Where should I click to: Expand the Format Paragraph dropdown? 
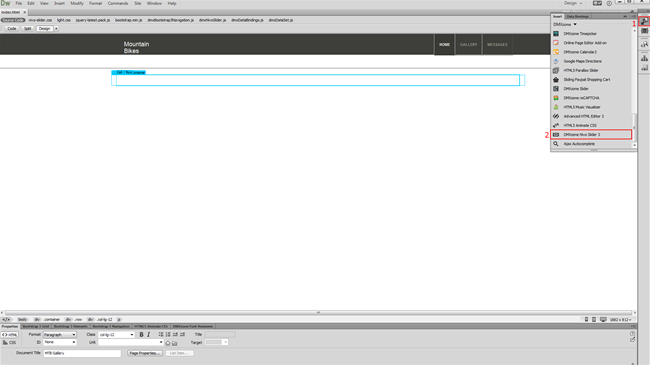(60, 334)
